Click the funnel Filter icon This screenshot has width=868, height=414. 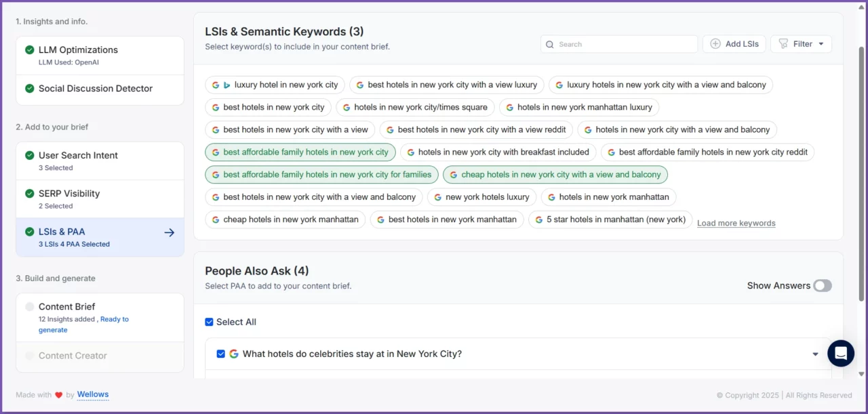[784, 44]
